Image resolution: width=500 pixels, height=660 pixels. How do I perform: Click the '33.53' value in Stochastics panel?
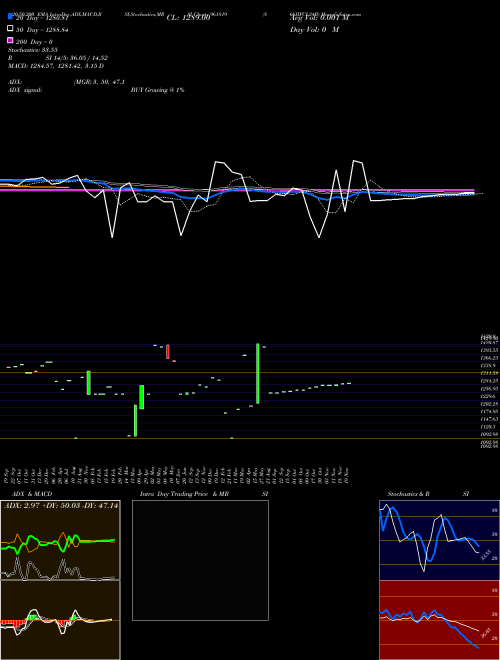point(484,555)
